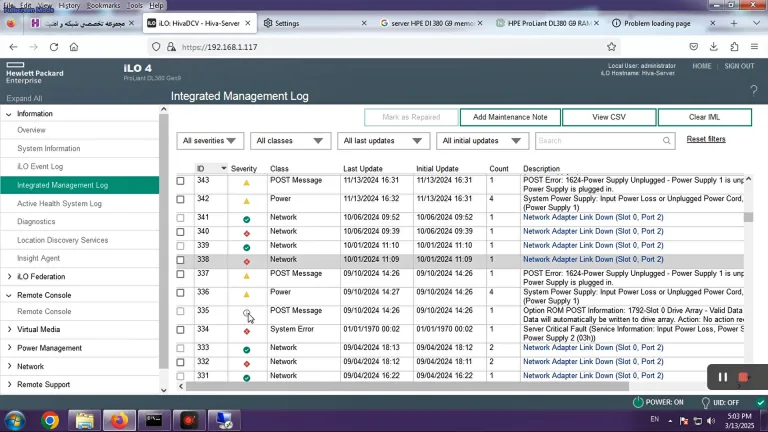768x432 pixels.
Task: Tick the checkbox for entry 340
Action: pos(181,232)
